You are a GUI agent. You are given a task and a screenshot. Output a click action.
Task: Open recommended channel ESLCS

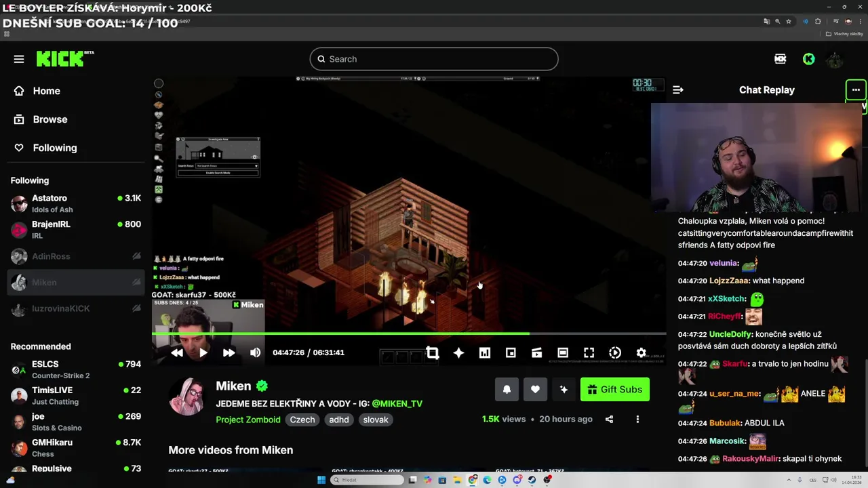(x=76, y=369)
